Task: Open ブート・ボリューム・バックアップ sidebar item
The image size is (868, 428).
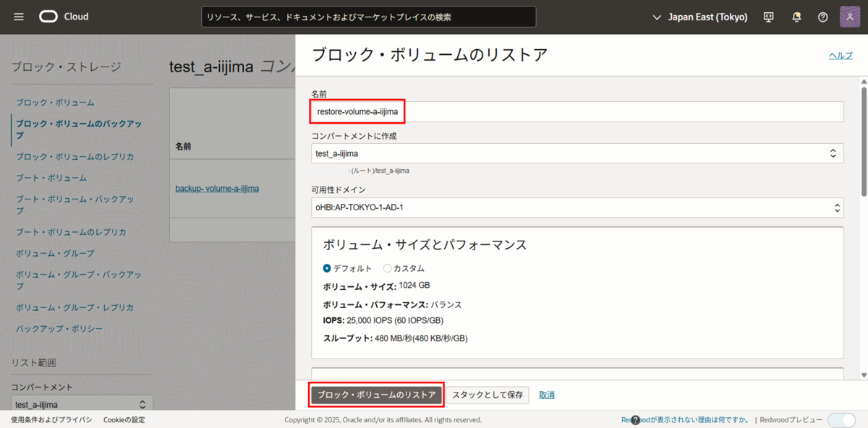Action: tap(75, 205)
